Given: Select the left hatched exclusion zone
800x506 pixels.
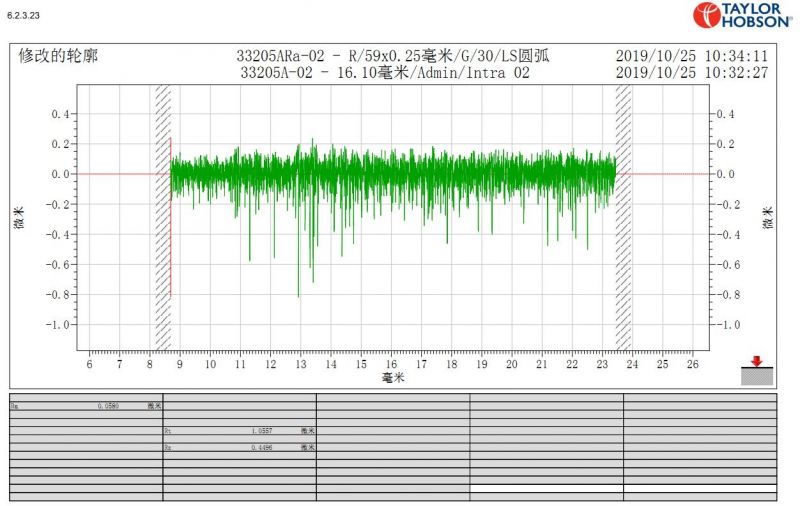Looking at the screenshot, I should pyautogui.click(x=163, y=217).
